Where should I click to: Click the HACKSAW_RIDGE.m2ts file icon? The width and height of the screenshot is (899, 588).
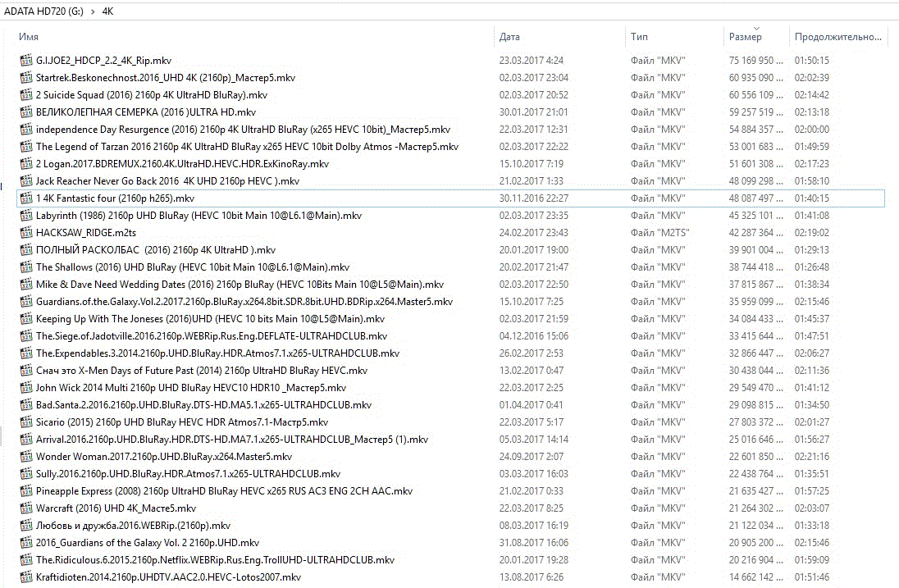26,233
